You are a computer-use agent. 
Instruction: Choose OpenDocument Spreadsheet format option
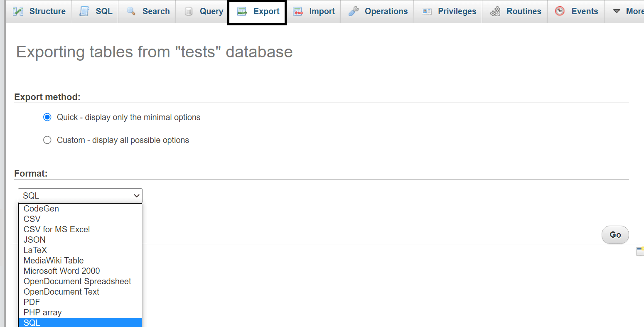tap(80, 281)
